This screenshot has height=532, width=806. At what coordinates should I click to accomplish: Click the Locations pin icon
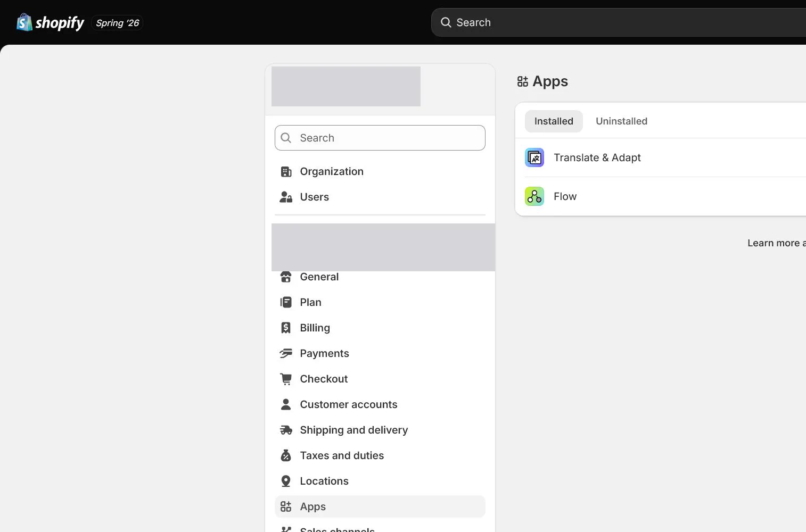(286, 481)
